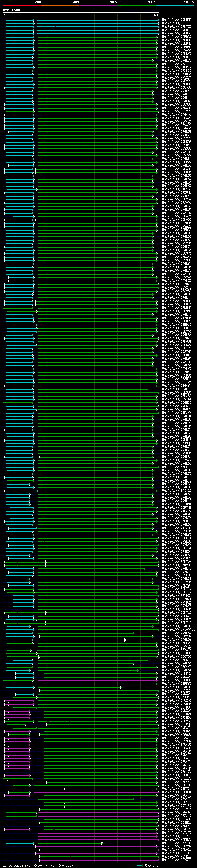
Task: Click the 341 end-position label on ruler
Action: pos(155,15)
